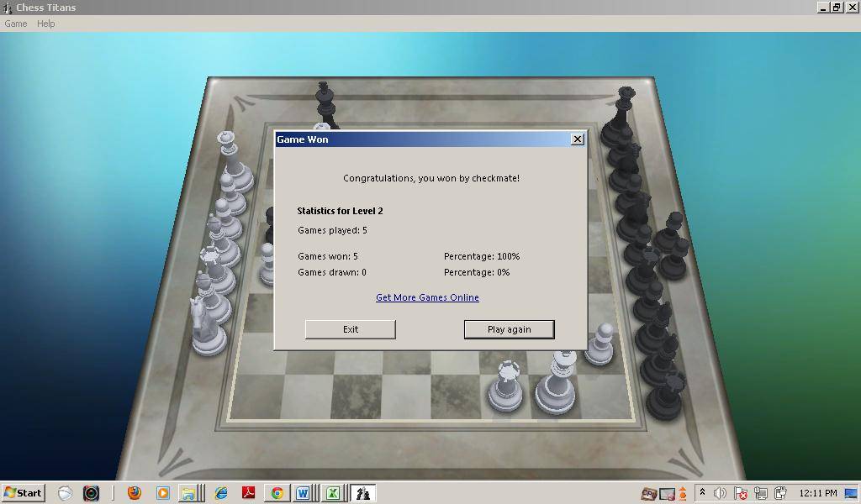Open the CPU gadget taskbar icon
The width and height of the screenshot is (861, 504).
click(x=649, y=494)
